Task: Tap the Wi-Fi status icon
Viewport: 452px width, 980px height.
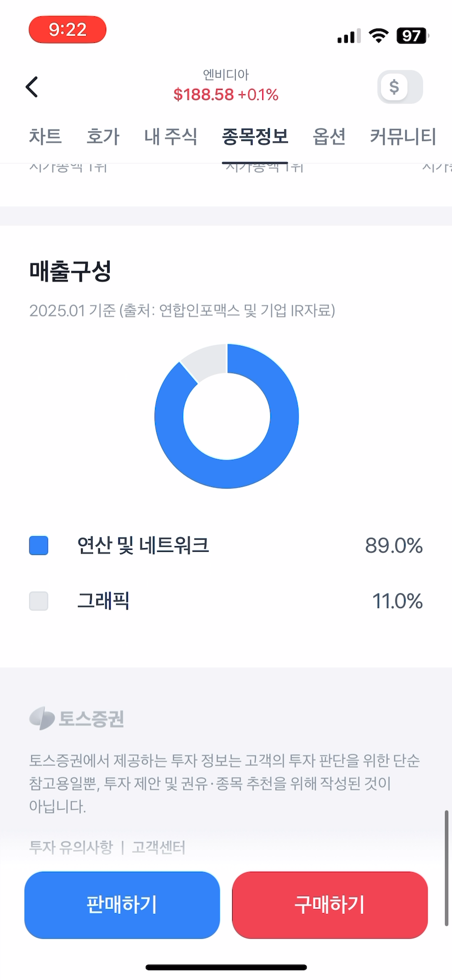Action: click(x=379, y=36)
